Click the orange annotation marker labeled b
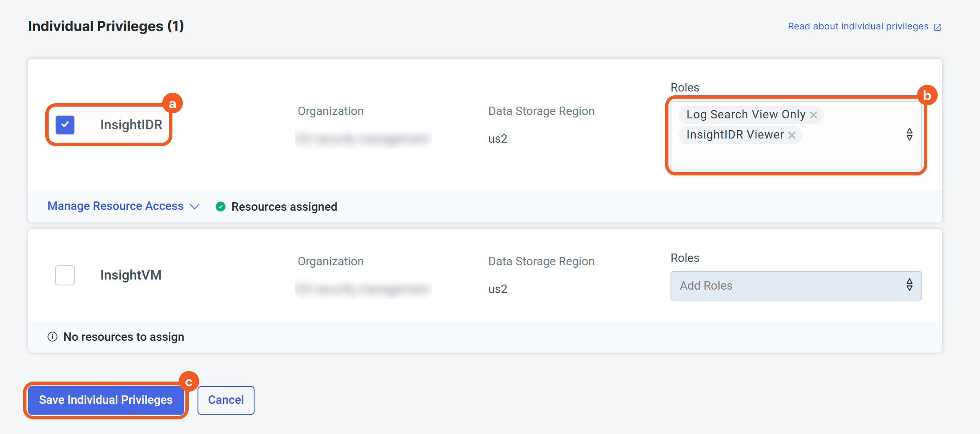Screen dimensions: 980x434 927,96
